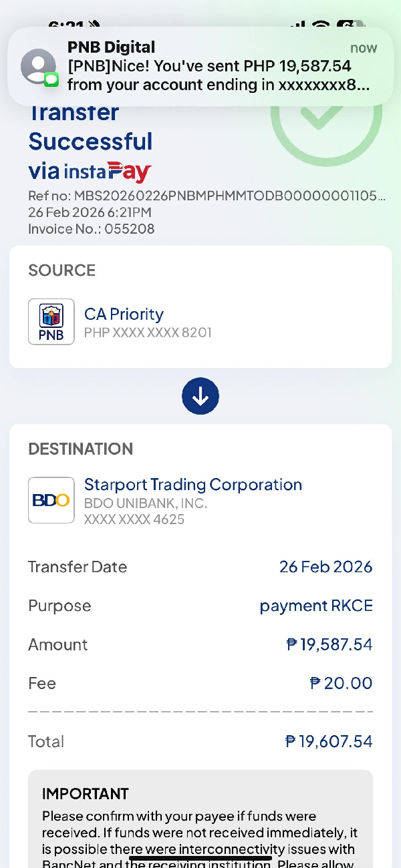Tap the IMPORTANT notice heading

point(86,794)
